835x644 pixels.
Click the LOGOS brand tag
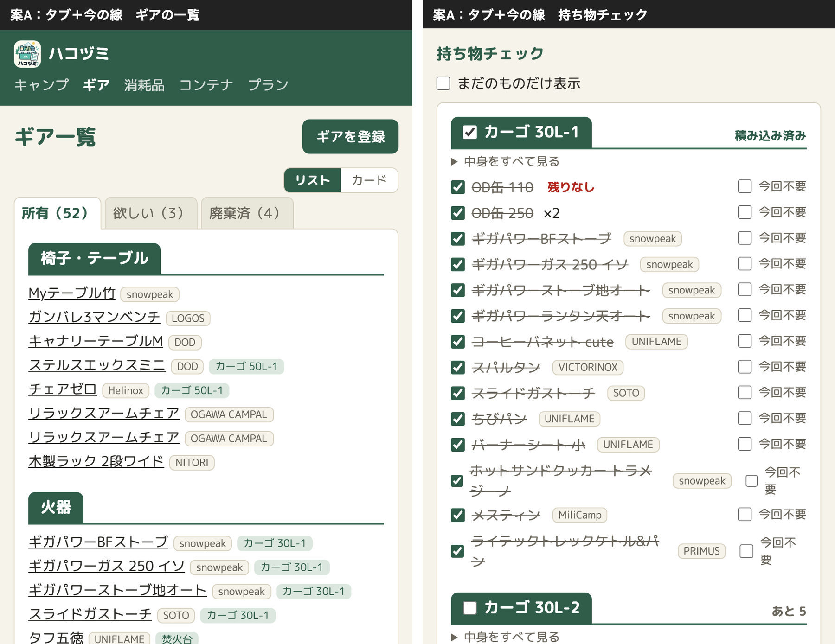coord(188,318)
